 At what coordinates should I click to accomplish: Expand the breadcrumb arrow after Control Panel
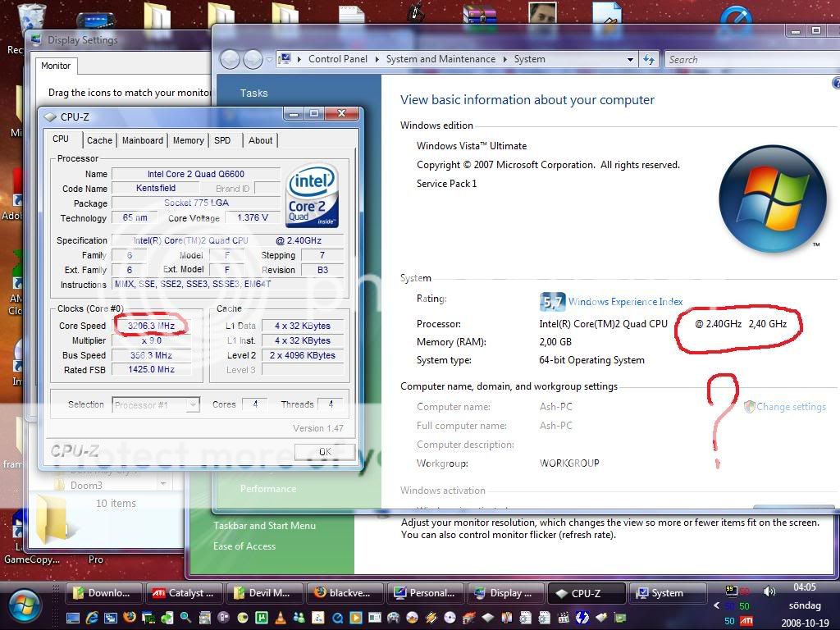pos(378,59)
